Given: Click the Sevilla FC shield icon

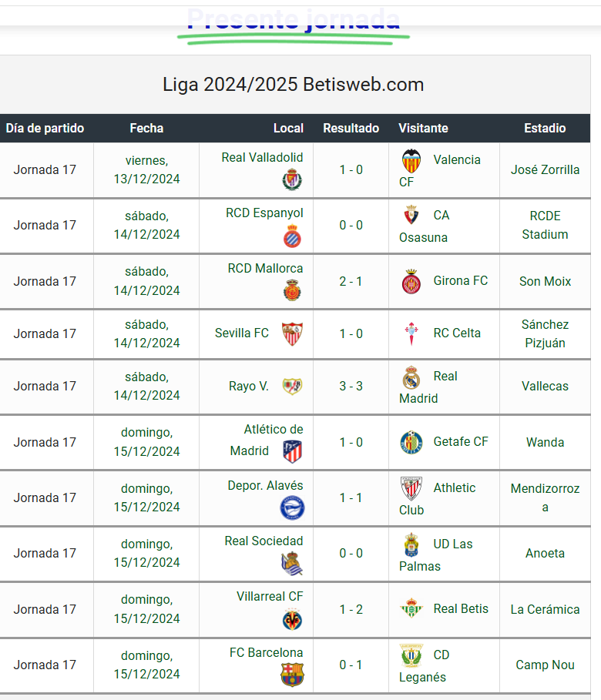Looking at the screenshot, I should [x=292, y=333].
